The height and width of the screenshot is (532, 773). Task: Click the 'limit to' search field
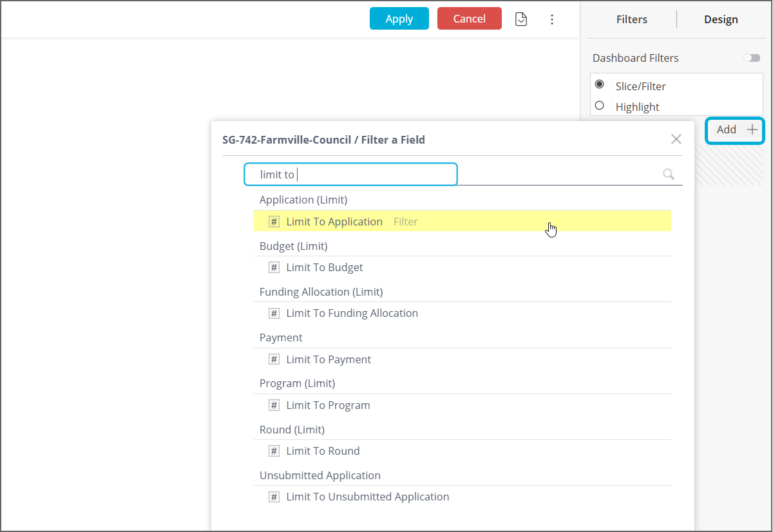tap(350, 175)
